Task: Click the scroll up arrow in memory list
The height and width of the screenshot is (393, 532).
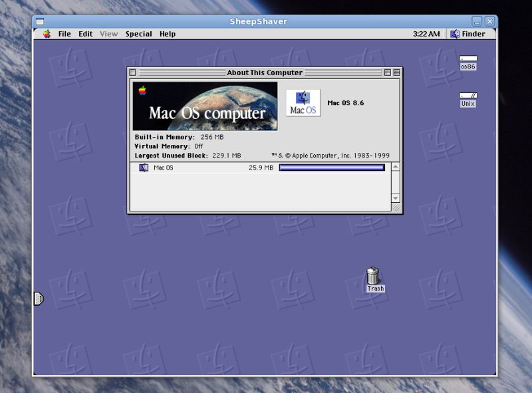Action: pos(395,167)
